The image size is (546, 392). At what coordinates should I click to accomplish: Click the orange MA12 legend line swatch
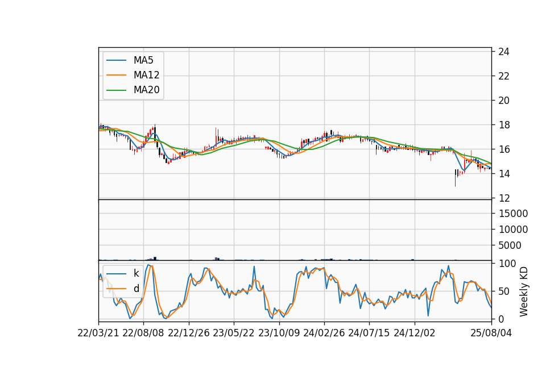point(116,75)
